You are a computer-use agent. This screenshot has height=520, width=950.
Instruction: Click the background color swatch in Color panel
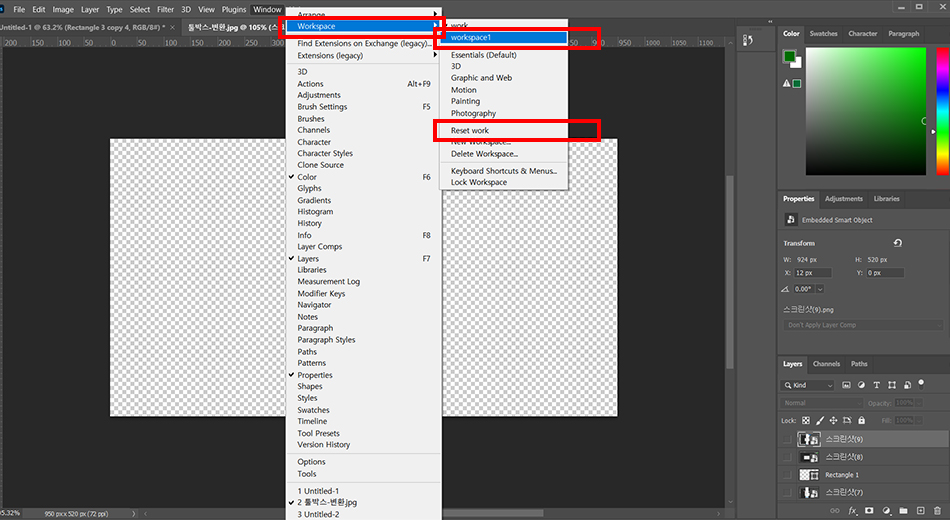[x=797, y=63]
